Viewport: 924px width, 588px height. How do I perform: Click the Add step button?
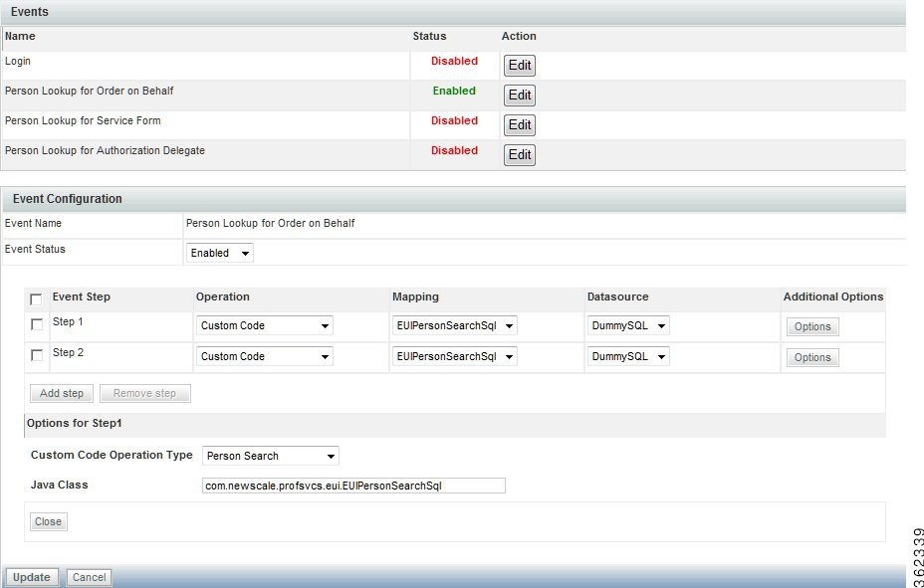(x=61, y=392)
